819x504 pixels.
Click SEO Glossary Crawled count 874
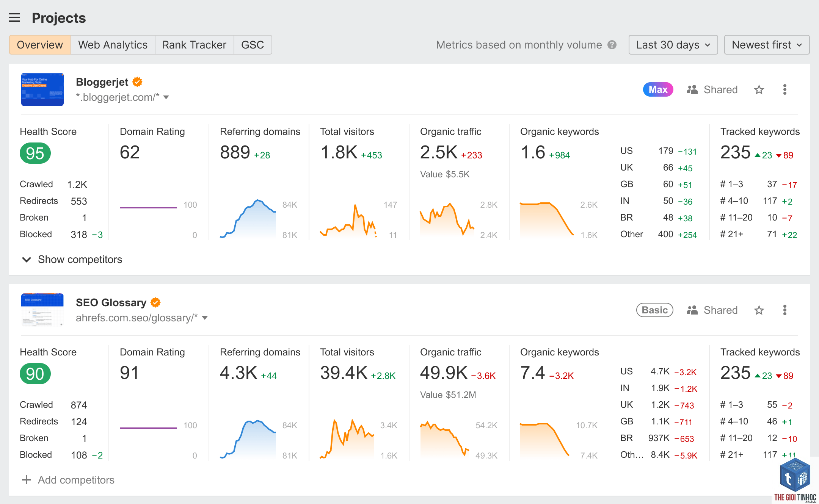79,405
